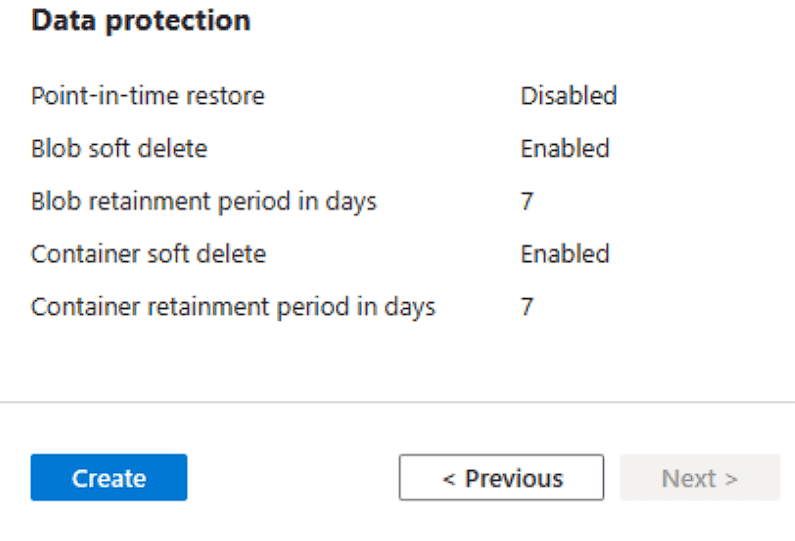This screenshot has height=541, width=795.
Task: Click the Enabled value for Container soft delete
Action: [x=565, y=254]
